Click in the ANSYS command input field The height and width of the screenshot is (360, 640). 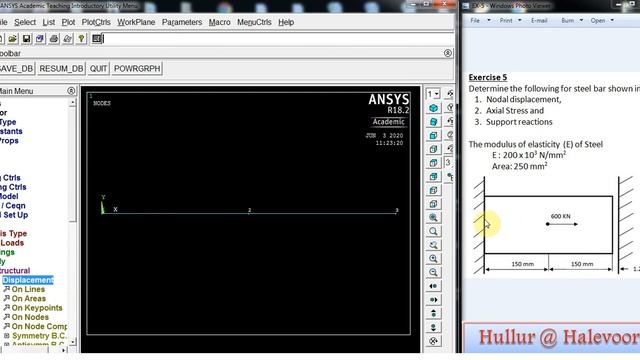277,39
